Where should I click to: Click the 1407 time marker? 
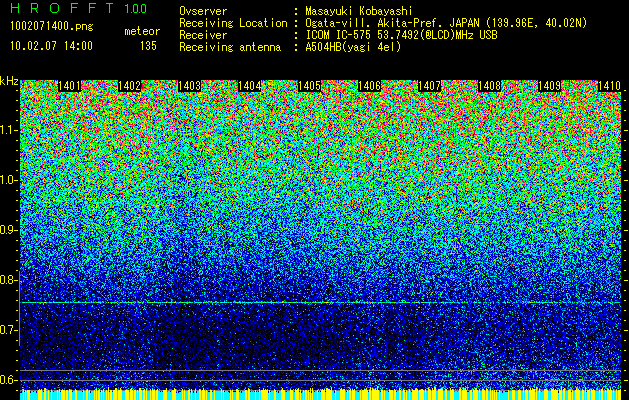point(429,86)
